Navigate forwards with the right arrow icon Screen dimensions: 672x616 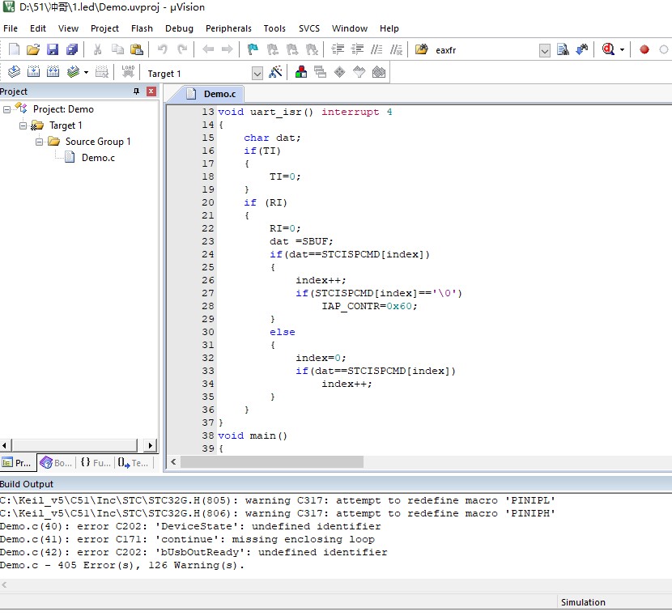[228, 49]
